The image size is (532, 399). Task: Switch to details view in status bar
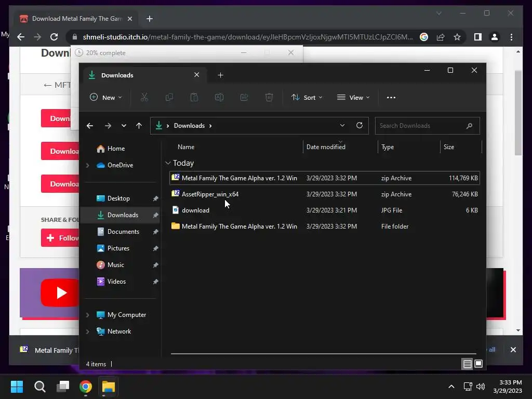click(467, 364)
